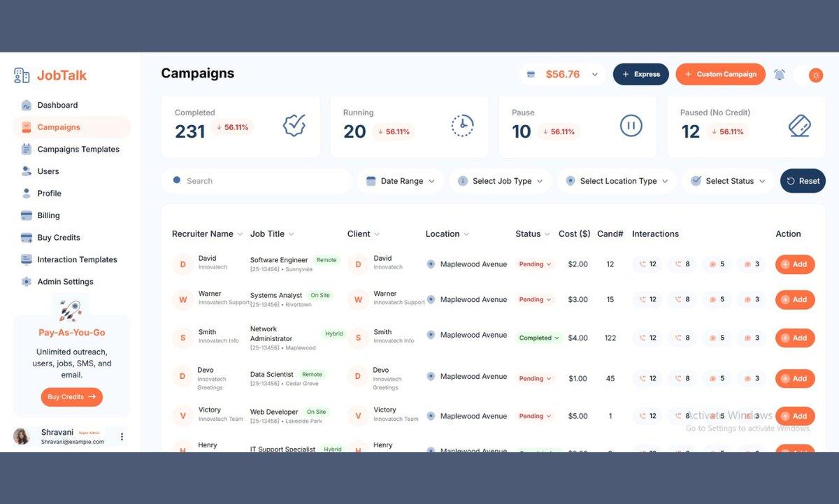Click the orange Buy Credits arrow button
The width and height of the screenshot is (839, 504).
tap(72, 397)
